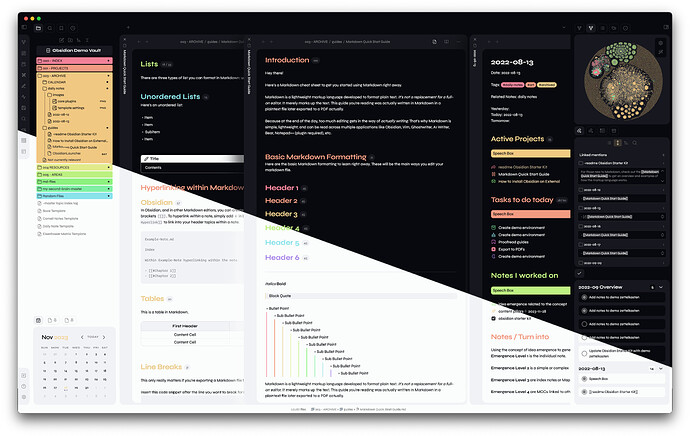This screenshot has width=690, height=436.
Task: Check the Update Obsidian Starter Kit task
Action: point(584,353)
